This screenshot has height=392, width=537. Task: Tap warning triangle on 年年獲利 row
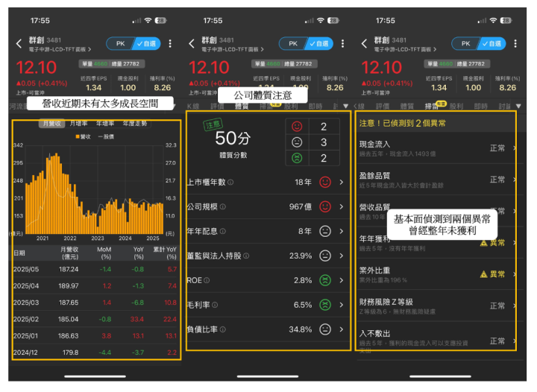(483, 243)
